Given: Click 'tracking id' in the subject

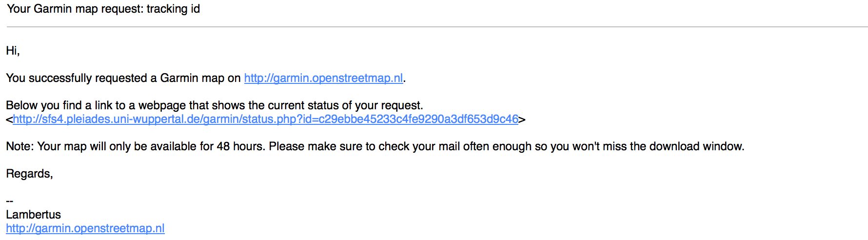Looking at the screenshot, I should click(x=173, y=9).
